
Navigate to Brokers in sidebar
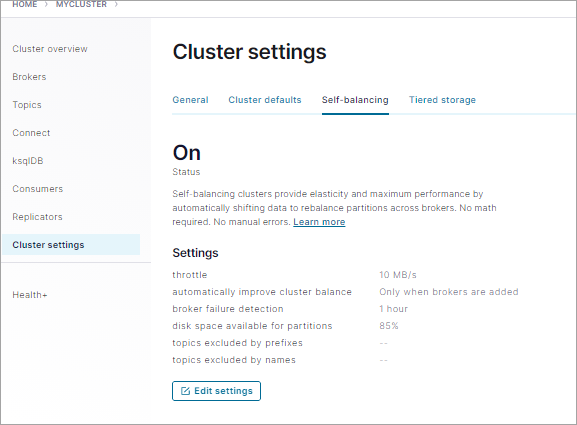click(x=29, y=77)
